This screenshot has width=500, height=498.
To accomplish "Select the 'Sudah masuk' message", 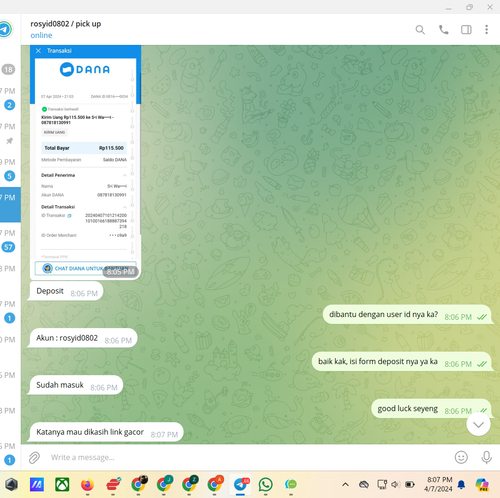I will tap(75, 385).
